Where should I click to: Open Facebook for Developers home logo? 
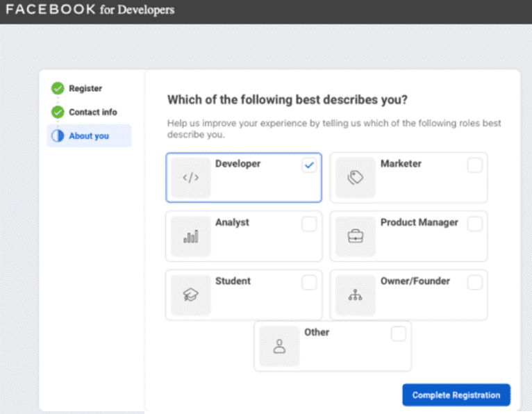click(x=90, y=10)
